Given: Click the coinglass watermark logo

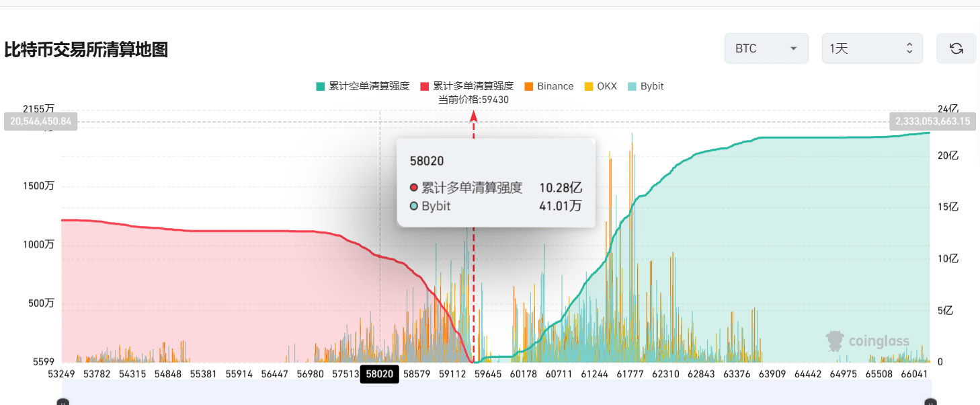Looking at the screenshot, I should point(868,341).
